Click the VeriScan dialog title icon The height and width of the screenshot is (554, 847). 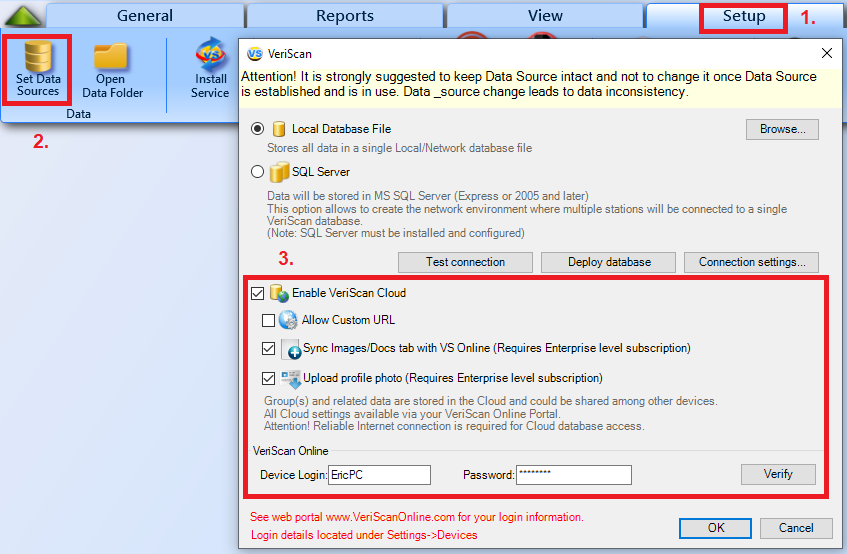point(254,53)
